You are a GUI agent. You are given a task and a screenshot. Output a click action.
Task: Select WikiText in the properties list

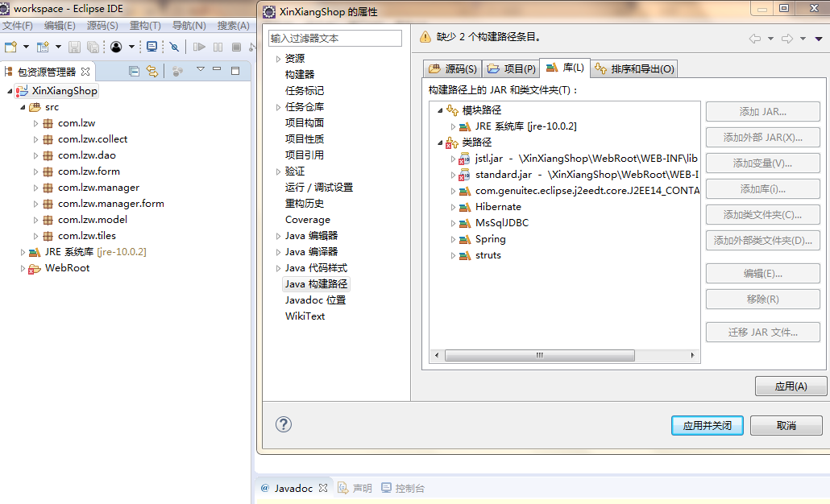[305, 316]
